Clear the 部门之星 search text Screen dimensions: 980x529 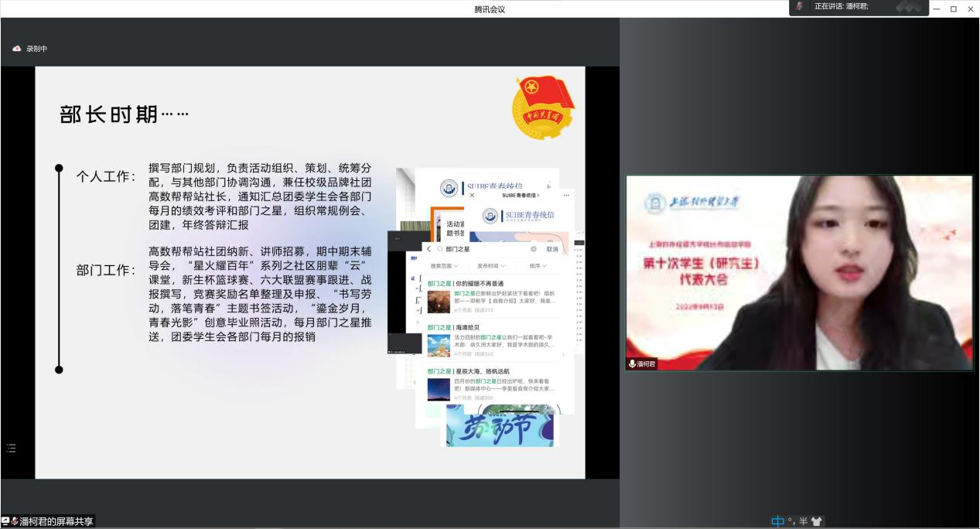(534, 249)
